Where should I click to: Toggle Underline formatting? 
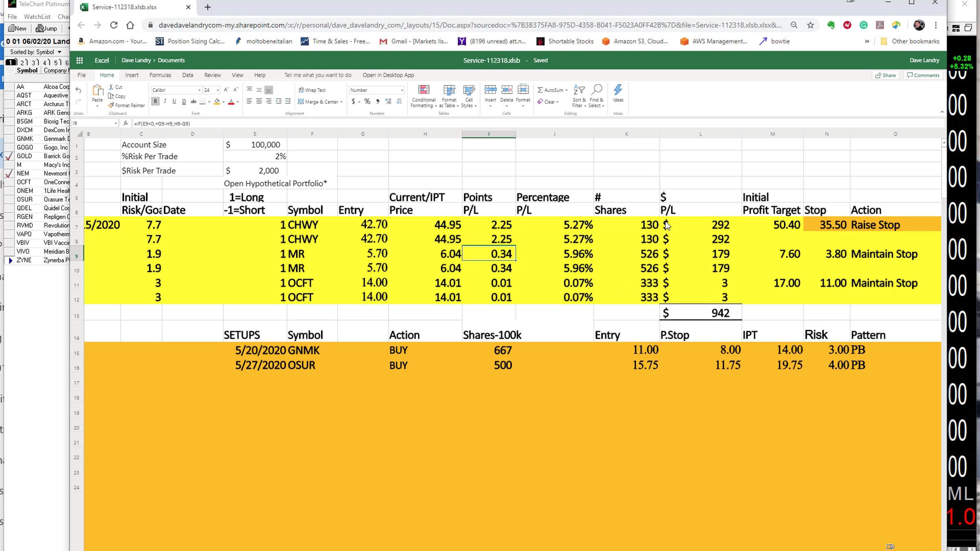tap(174, 101)
